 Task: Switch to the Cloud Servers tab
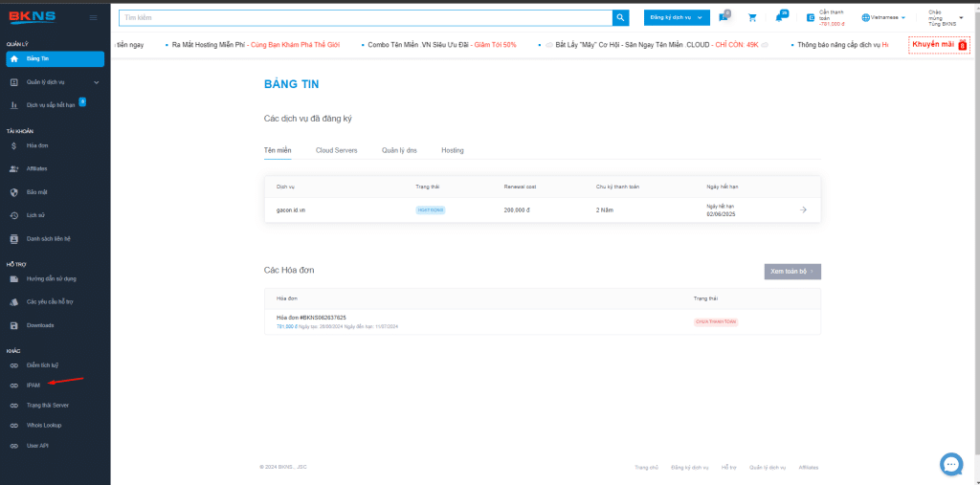point(336,150)
